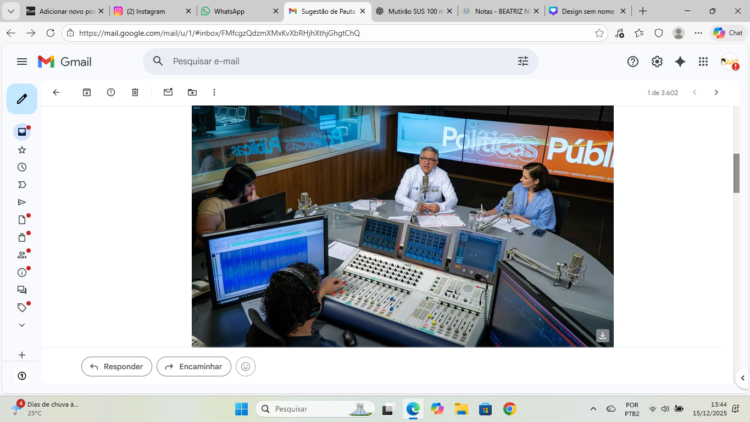Click the Compose pencil button
The width and height of the screenshot is (750, 422).
coord(22,99)
